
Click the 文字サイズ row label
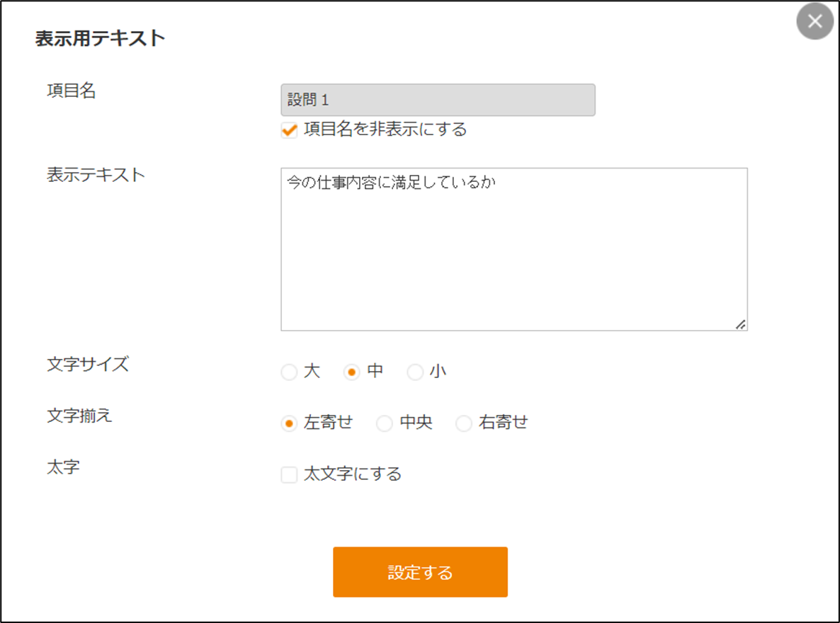coord(88,365)
